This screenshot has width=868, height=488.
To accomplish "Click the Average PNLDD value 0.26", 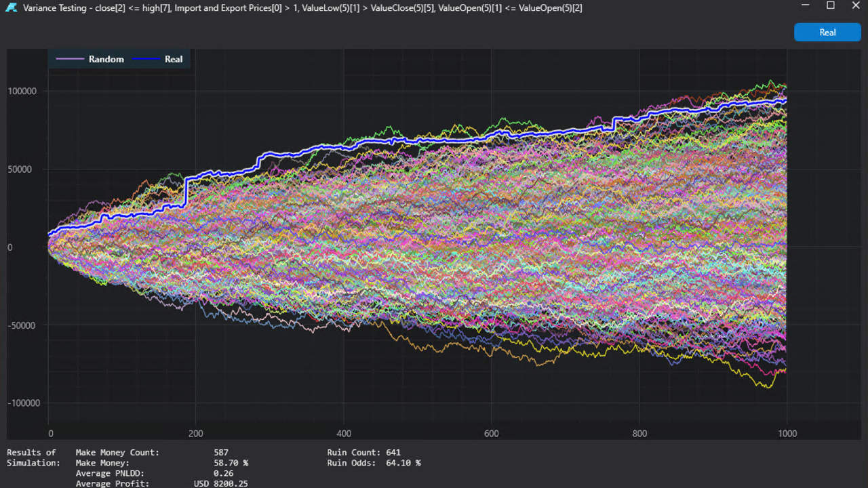I will coord(224,473).
